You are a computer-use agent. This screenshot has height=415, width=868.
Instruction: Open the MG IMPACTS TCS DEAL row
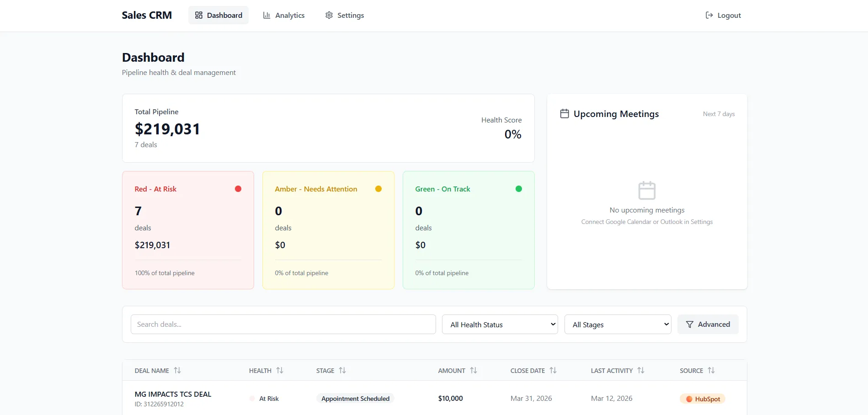point(435,399)
